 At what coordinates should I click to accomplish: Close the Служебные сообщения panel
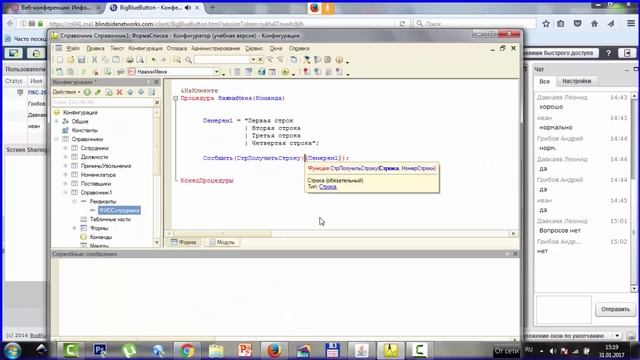(515, 254)
